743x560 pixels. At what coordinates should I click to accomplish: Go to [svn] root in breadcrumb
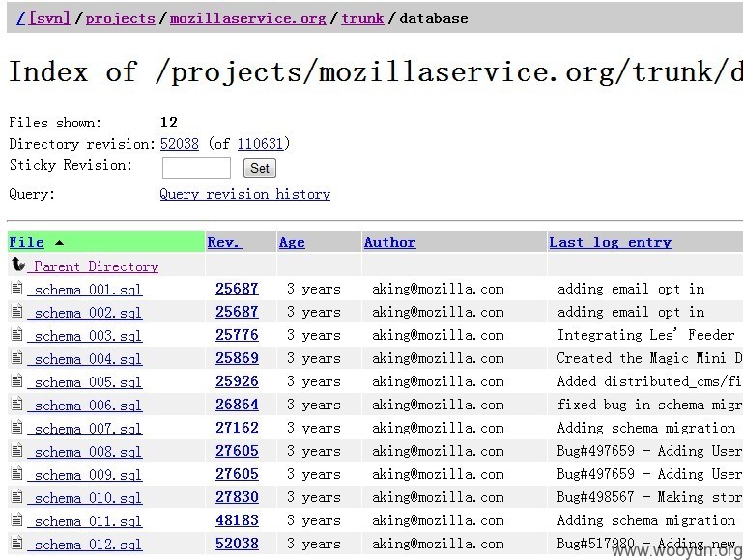tap(49, 18)
